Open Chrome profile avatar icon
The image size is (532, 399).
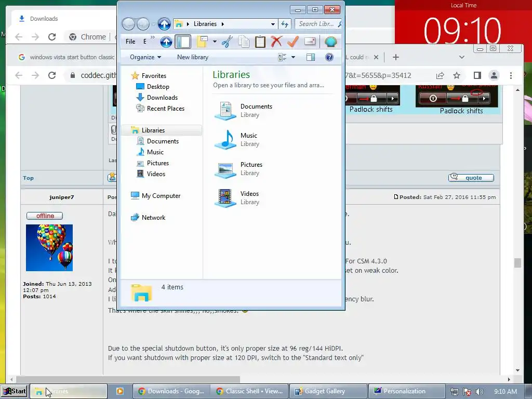(494, 75)
